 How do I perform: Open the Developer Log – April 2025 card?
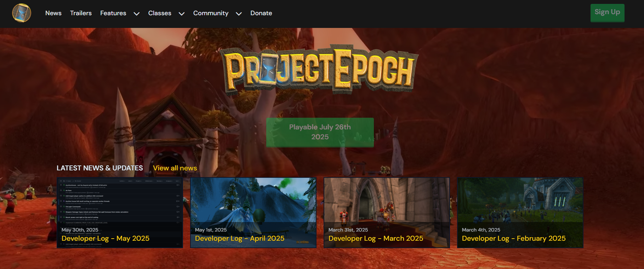(x=253, y=213)
